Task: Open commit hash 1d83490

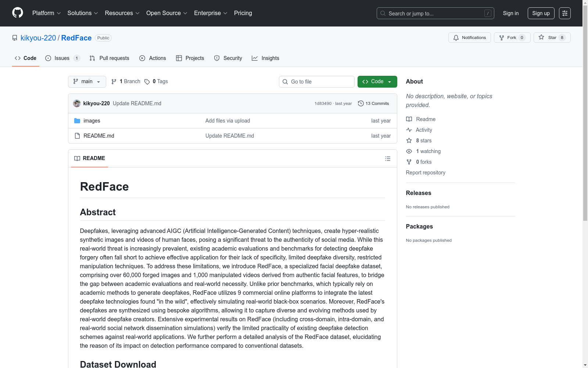Action: click(323, 103)
